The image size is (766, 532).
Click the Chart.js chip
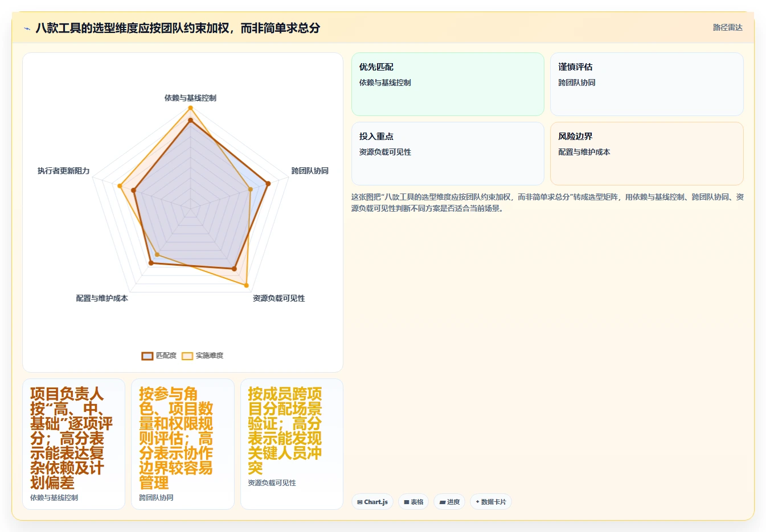point(372,502)
